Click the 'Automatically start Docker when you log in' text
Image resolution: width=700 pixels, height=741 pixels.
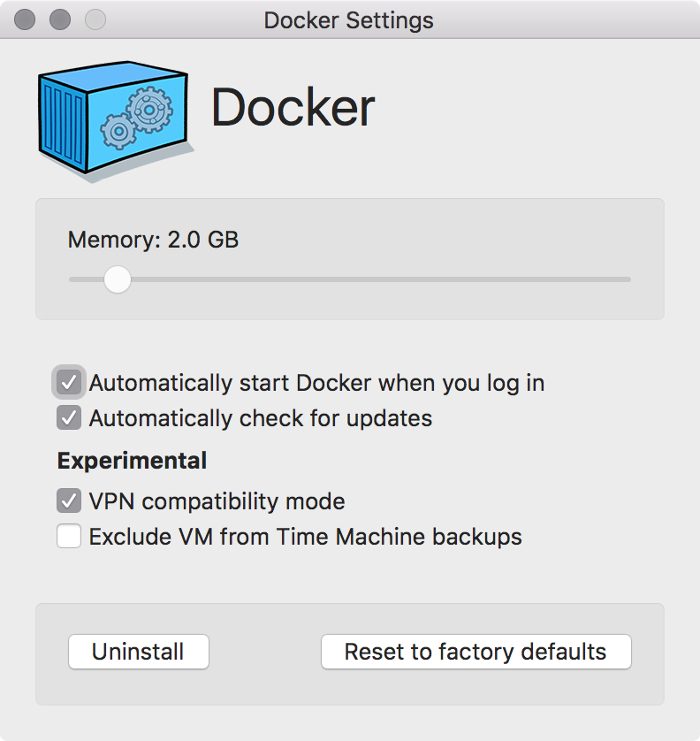316,383
